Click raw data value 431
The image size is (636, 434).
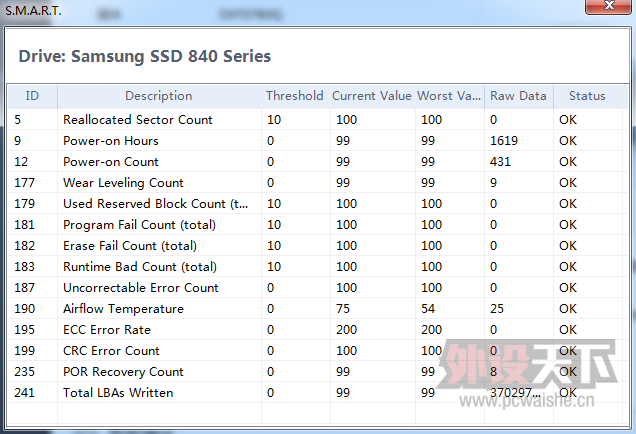[500, 162]
